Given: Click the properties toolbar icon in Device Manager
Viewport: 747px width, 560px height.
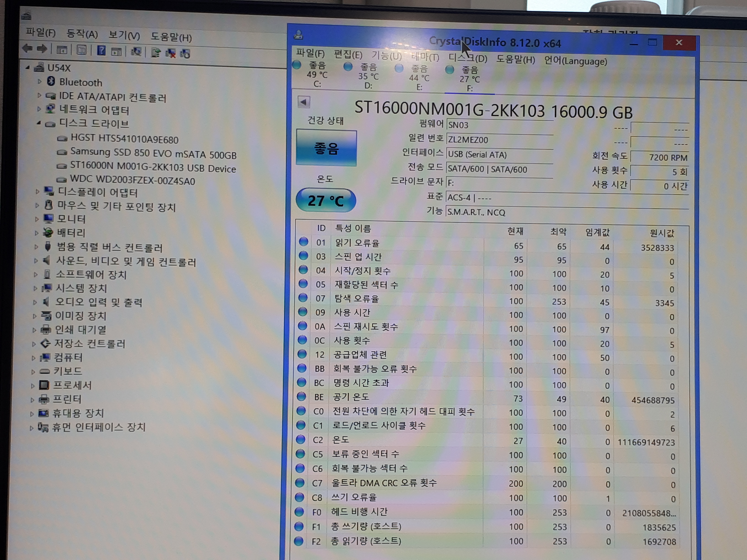Looking at the screenshot, I should click(81, 50).
